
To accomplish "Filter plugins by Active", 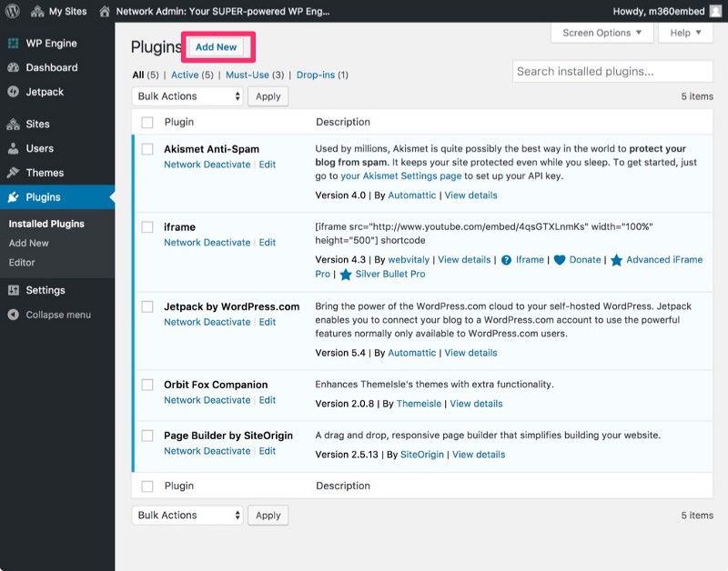I will coord(185,75).
